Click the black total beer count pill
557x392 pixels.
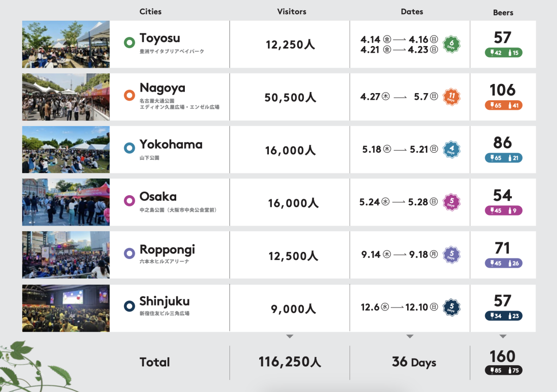tap(503, 370)
